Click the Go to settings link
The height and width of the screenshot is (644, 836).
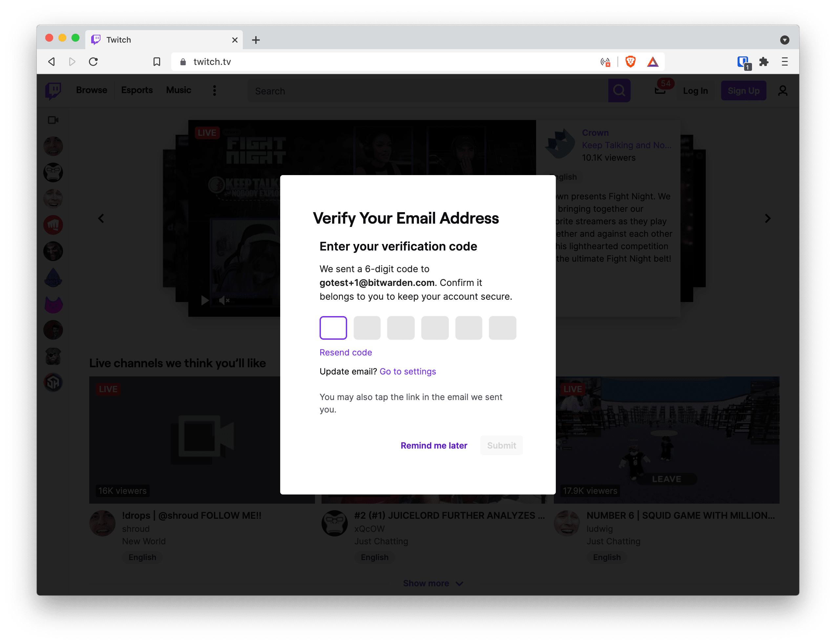(408, 372)
